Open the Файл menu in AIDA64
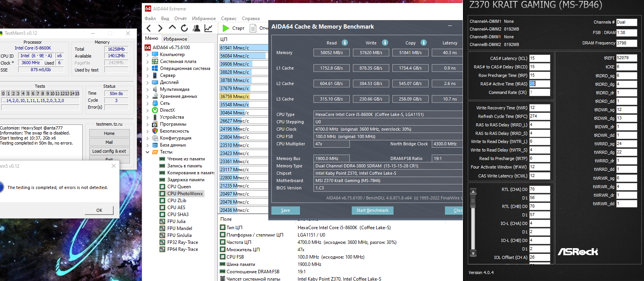This screenshot has width=644, height=281. tap(150, 19)
